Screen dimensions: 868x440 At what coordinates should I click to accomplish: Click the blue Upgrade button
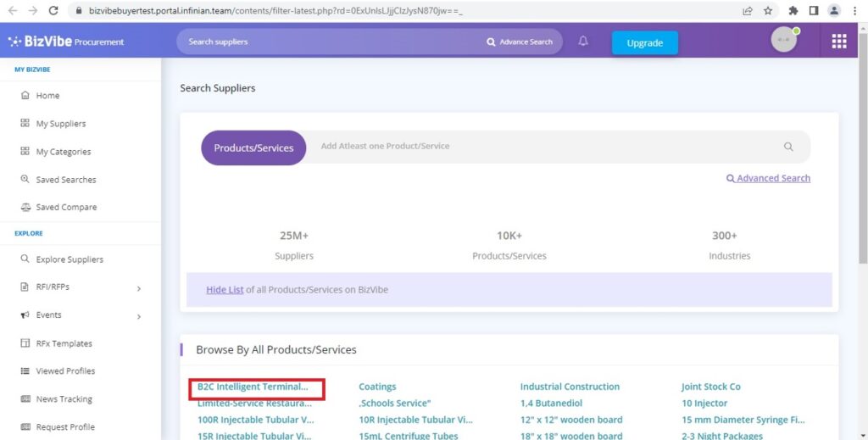coord(644,42)
